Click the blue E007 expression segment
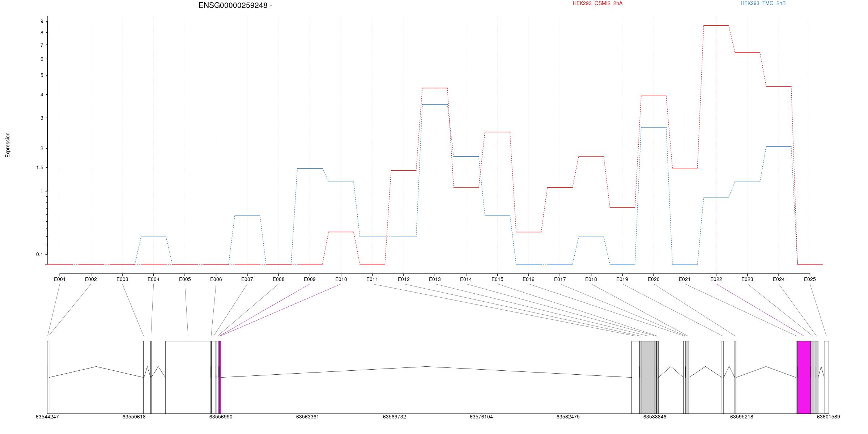This screenshot has height=434, width=868. click(247, 215)
